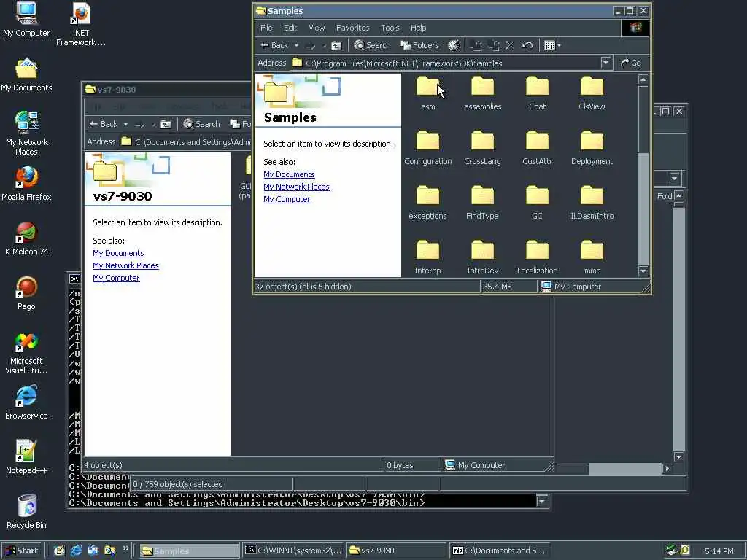
Task: Open Notepad++ desktop shortcut
Action: [26, 457]
